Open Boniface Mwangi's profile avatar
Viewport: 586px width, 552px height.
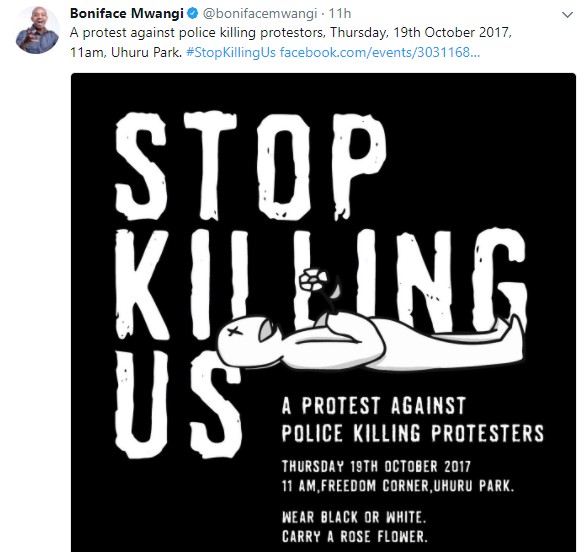[x=37, y=30]
